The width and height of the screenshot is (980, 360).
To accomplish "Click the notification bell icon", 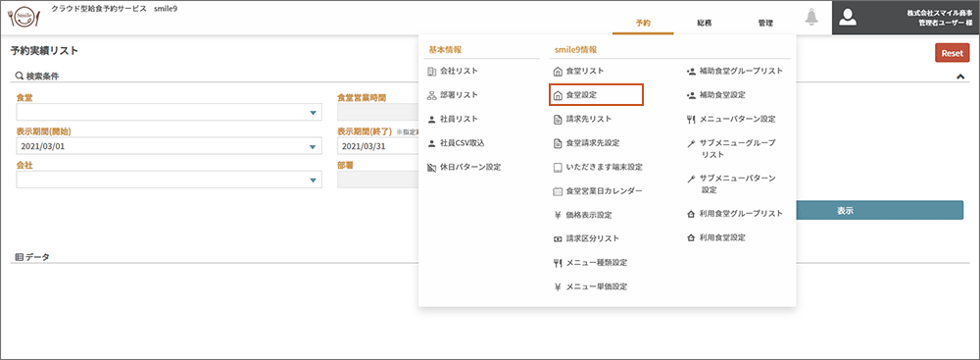I will [811, 19].
